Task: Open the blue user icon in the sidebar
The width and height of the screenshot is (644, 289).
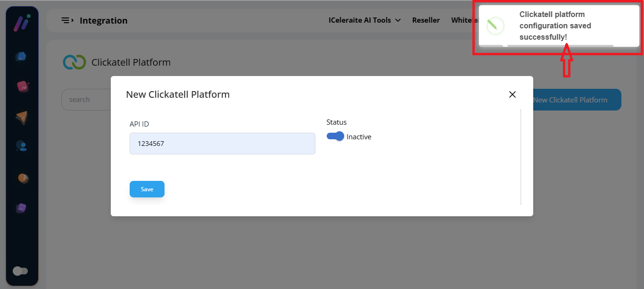Action: (22, 146)
